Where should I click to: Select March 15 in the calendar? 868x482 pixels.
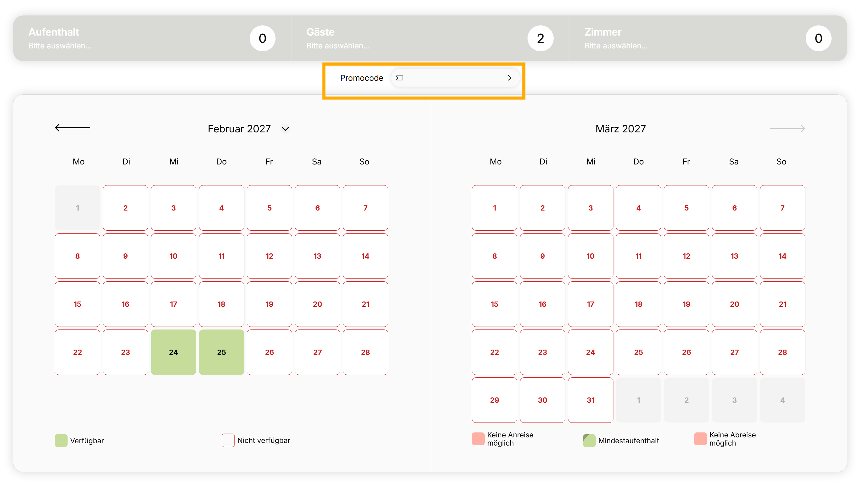click(x=494, y=304)
